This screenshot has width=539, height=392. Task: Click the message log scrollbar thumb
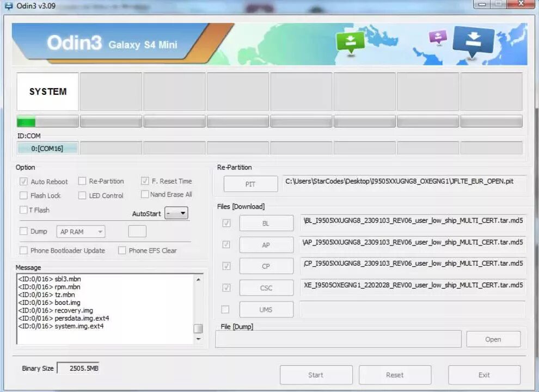pyautogui.click(x=198, y=329)
